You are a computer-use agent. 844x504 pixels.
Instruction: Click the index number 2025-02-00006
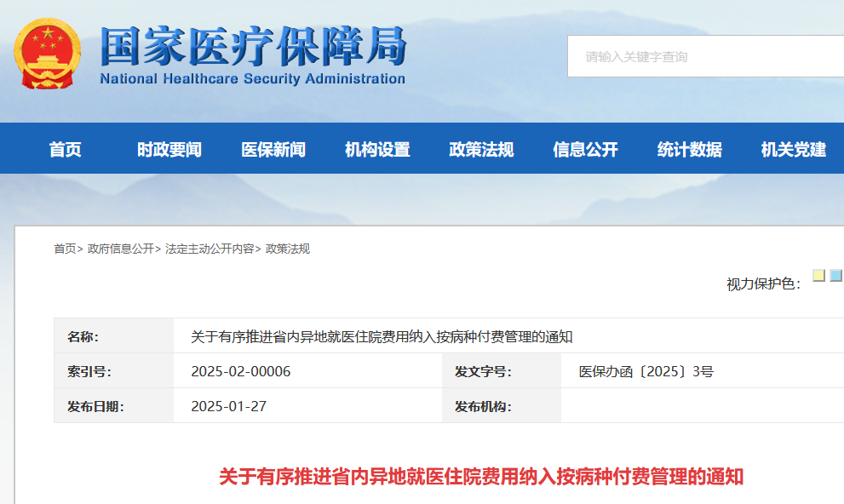[241, 371]
